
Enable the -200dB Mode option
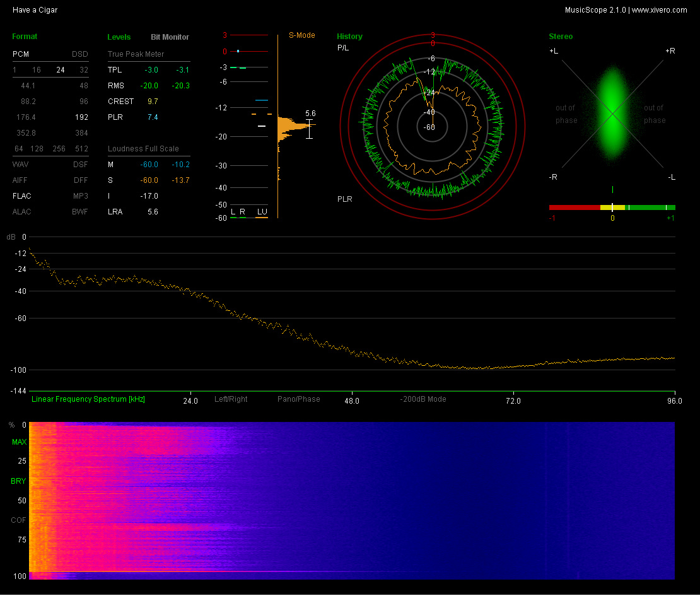click(x=423, y=399)
